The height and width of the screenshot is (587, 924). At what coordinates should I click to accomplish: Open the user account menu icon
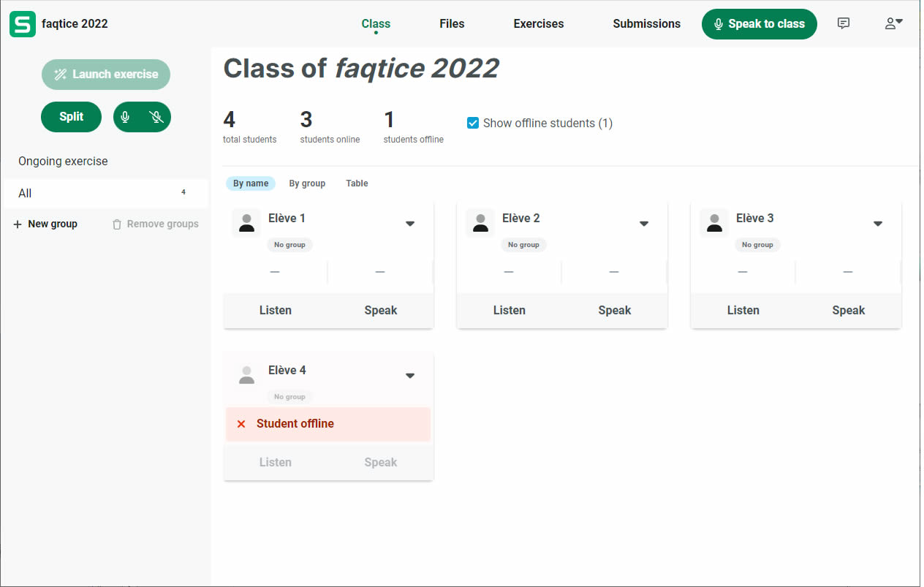click(893, 23)
